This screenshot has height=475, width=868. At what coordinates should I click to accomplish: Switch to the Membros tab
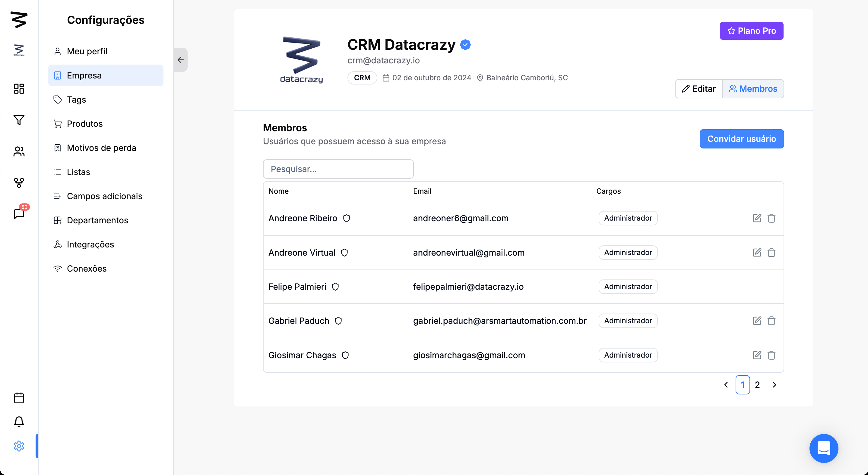(x=753, y=89)
